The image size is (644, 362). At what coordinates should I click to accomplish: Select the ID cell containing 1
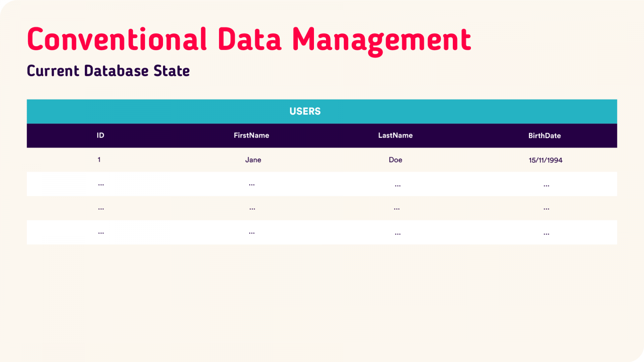[99, 160]
